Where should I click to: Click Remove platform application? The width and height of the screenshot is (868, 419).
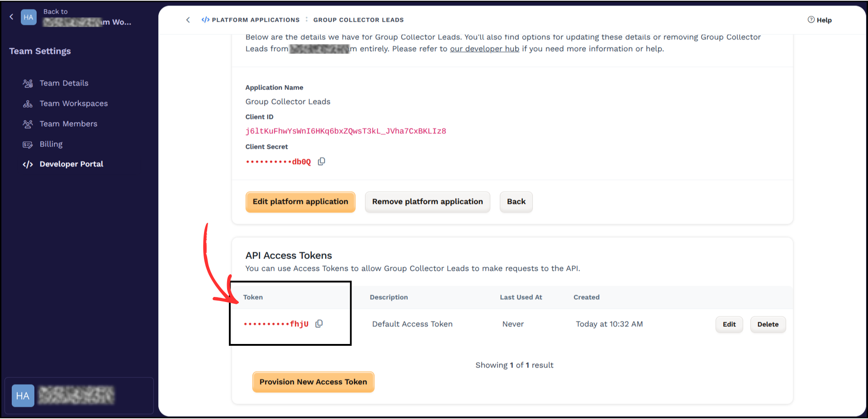tap(427, 202)
